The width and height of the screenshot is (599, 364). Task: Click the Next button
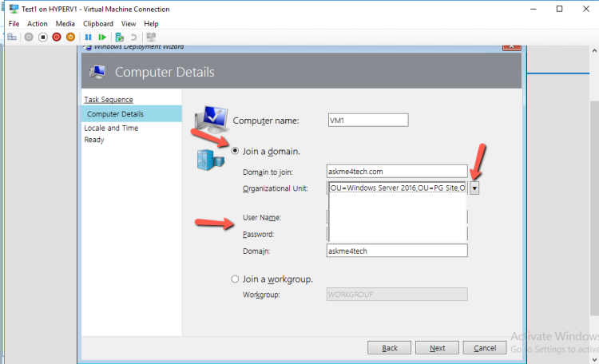pyautogui.click(x=438, y=348)
